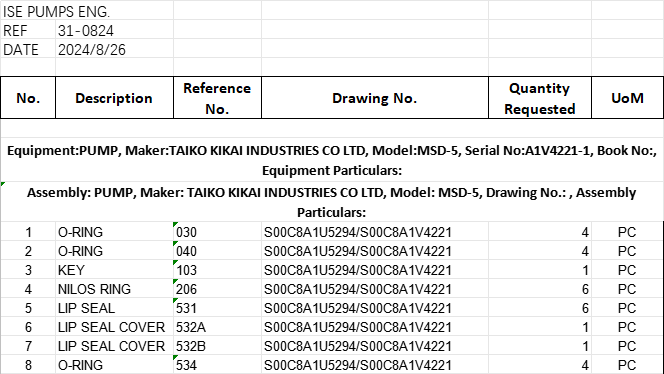Select LIP SEAL COVER in row 7
Viewport: 664px width, 374px height.
click(x=114, y=346)
